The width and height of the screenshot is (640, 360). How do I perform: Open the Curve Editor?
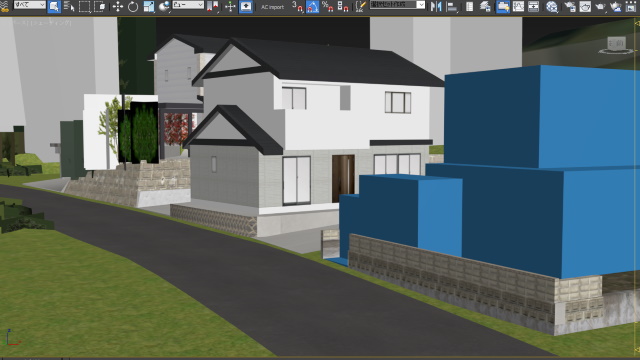coord(518,7)
